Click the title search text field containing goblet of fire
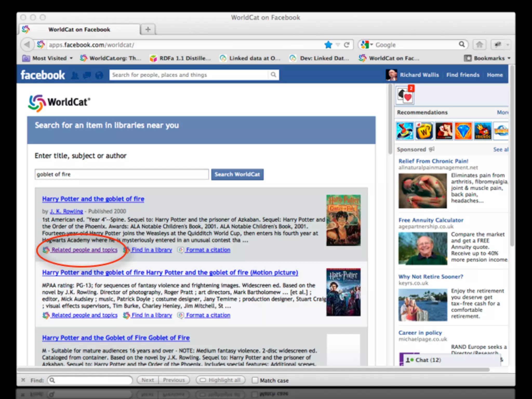Screen dimensions: 532x399 click(x=122, y=174)
